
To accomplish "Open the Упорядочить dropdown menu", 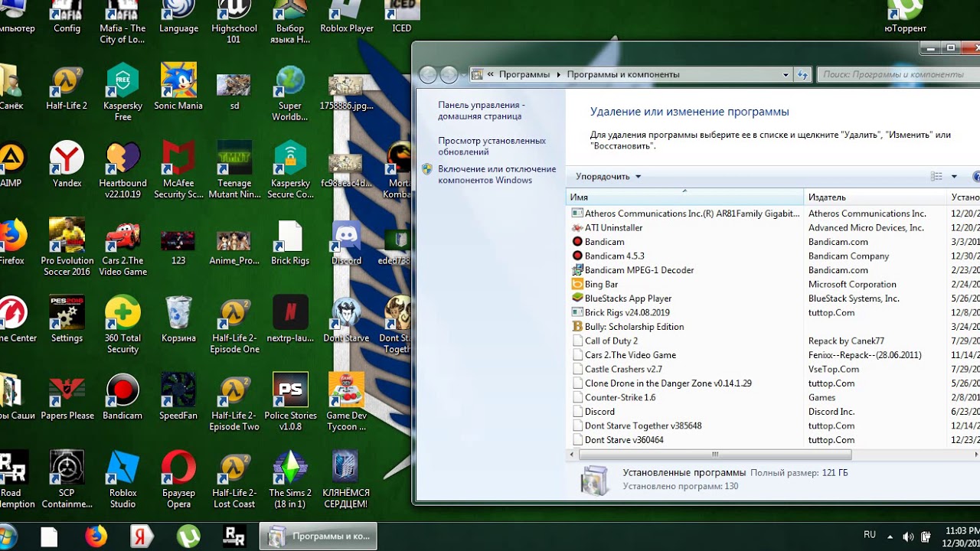I will click(609, 177).
